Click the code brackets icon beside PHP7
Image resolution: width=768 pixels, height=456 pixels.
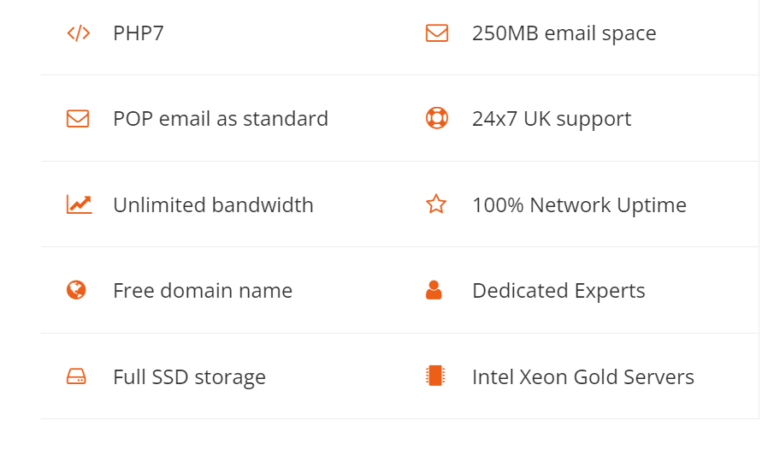click(78, 33)
